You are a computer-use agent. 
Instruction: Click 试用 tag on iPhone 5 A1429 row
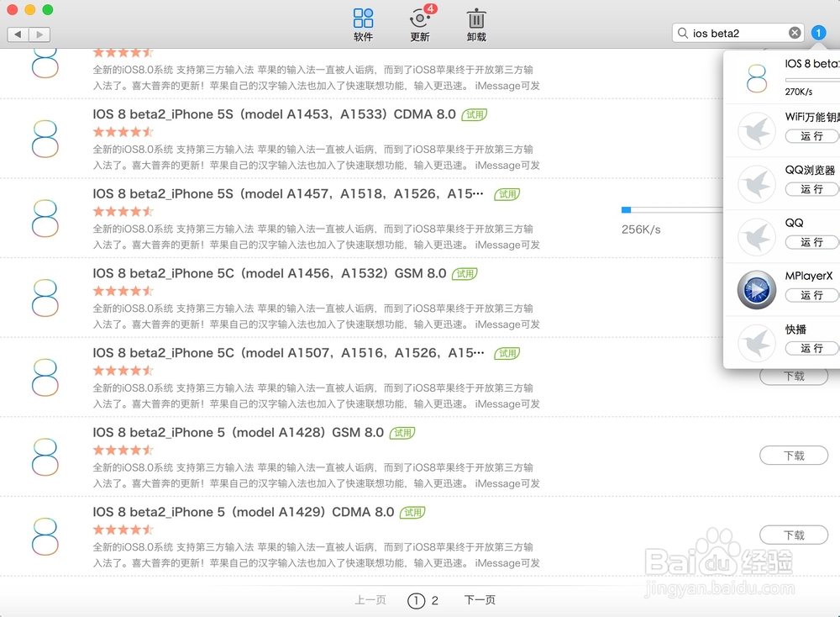[412, 513]
